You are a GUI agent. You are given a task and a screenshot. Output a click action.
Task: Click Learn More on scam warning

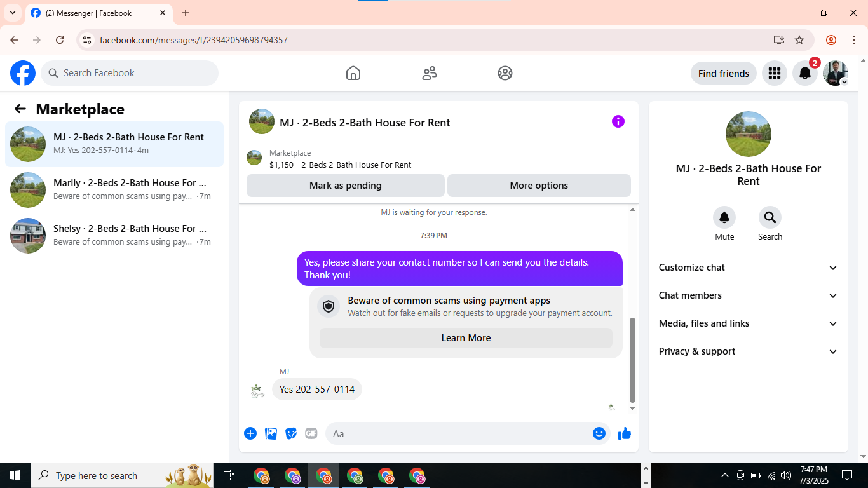pos(466,338)
